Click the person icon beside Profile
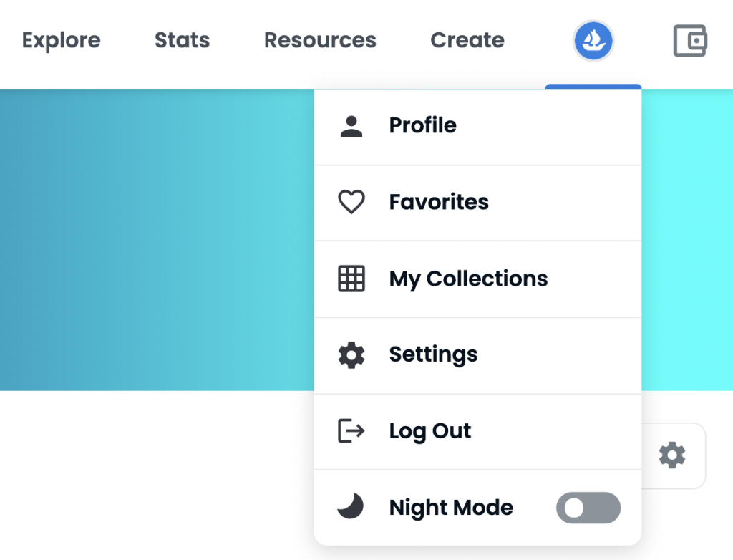This screenshot has width=733, height=560. (x=351, y=126)
